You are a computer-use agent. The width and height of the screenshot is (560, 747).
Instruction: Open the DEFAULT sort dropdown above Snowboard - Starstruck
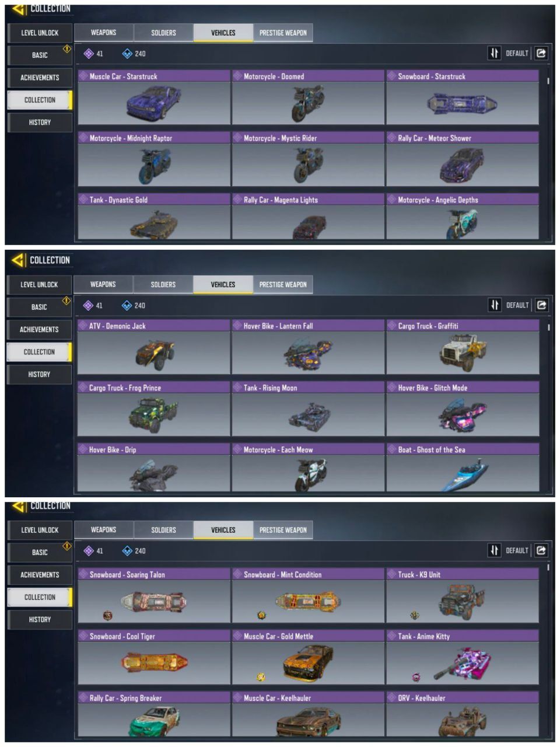click(516, 53)
